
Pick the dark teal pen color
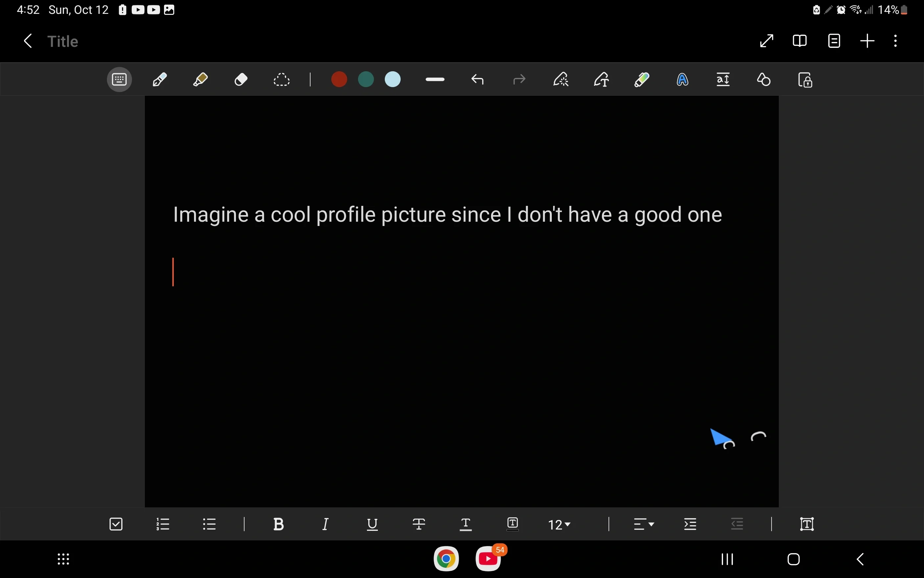(366, 80)
